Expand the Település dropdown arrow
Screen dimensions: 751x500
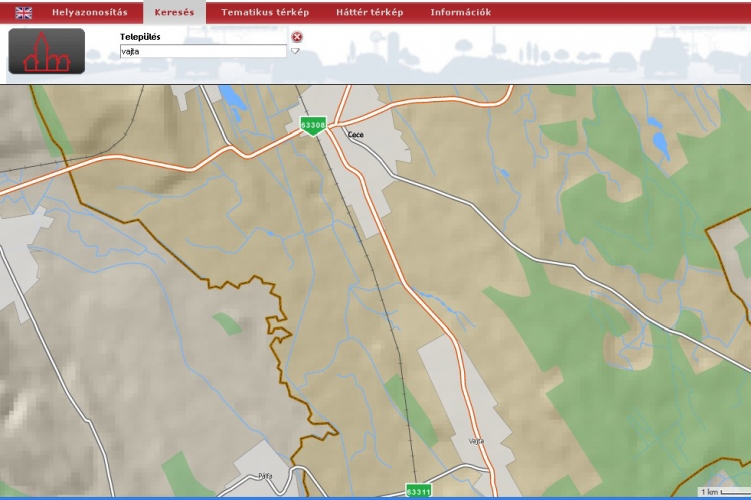click(x=296, y=51)
